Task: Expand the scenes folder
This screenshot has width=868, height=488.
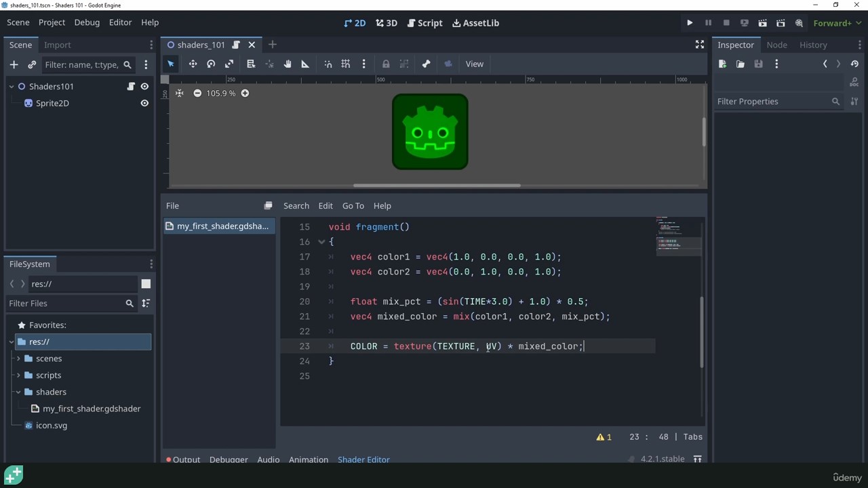Action: click(18, 359)
